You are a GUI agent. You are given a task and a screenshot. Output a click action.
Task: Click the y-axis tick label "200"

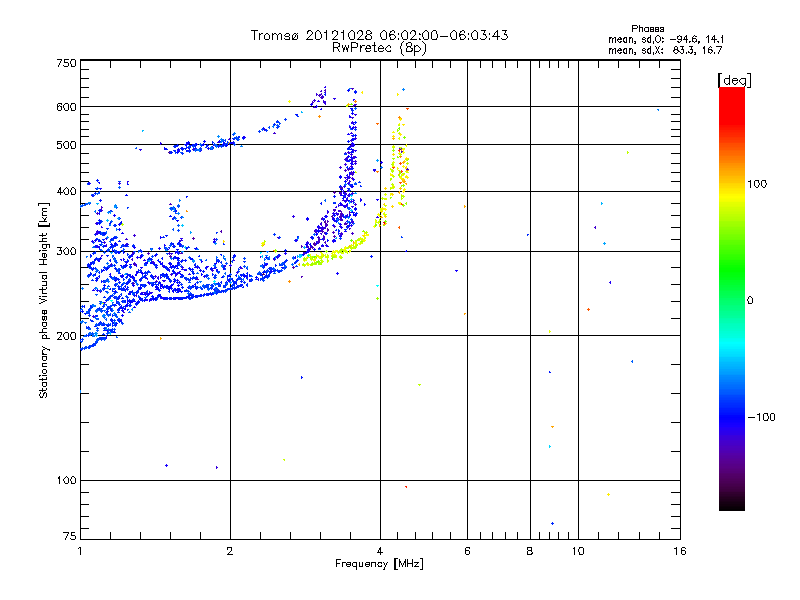coord(66,336)
